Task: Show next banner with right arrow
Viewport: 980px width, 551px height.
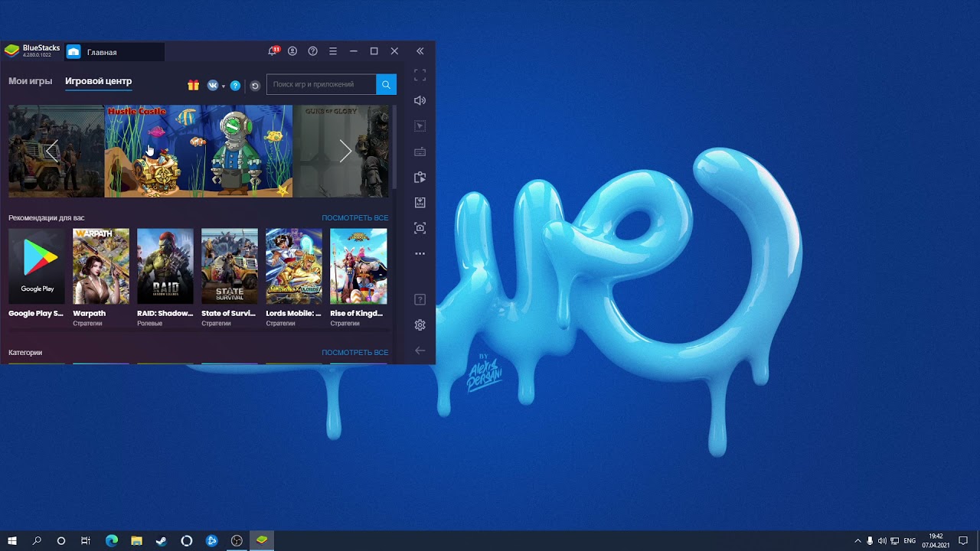Action: pyautogui.click(x=345, y=151)
